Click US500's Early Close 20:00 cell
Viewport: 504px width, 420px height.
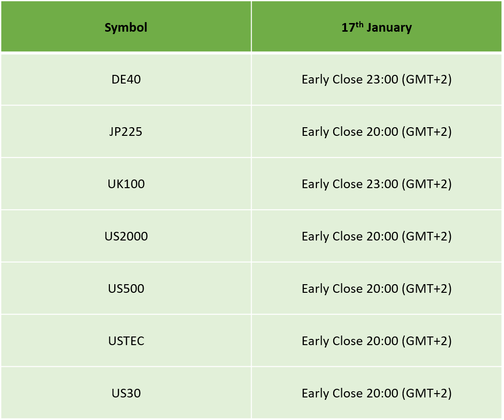point(376,288)
